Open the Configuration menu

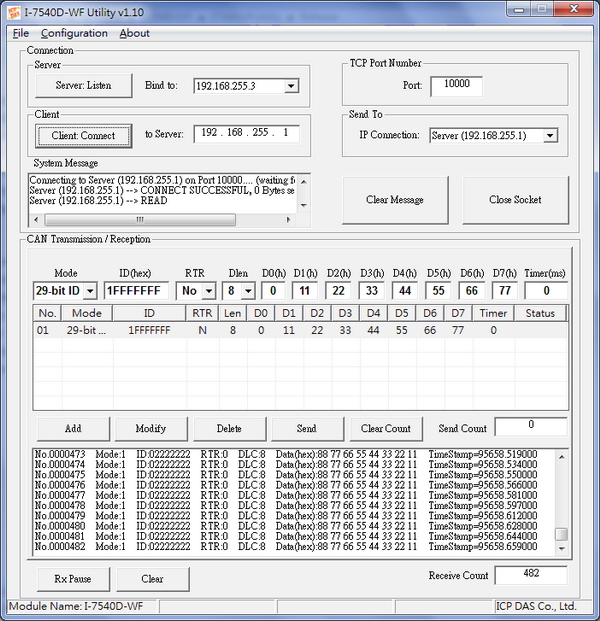coord(74,33)
